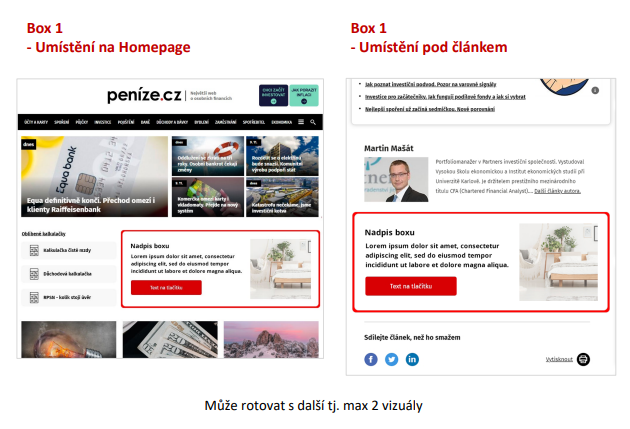
Task: Open the Jak porazit inflaci banner
Action: coord(304,95)
